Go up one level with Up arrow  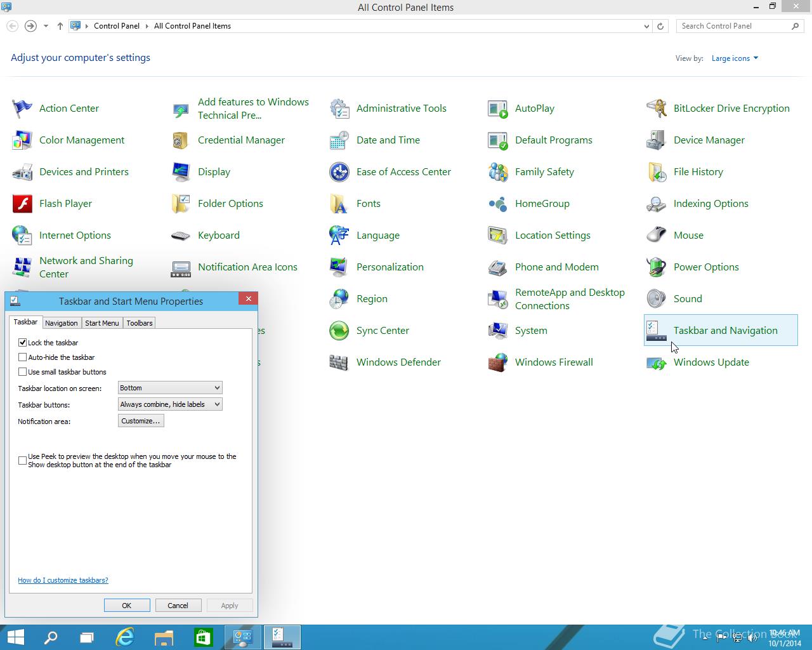click(x=60, y=26)
